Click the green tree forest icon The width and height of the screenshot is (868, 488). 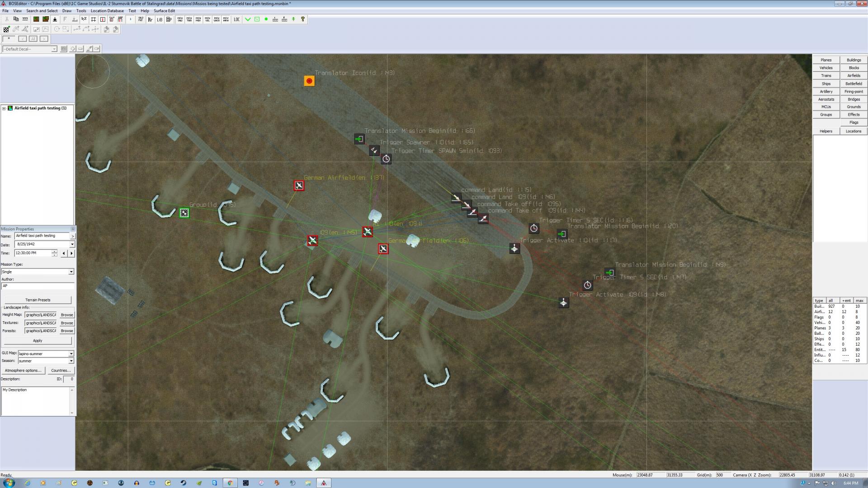click(x=293, y=19)
